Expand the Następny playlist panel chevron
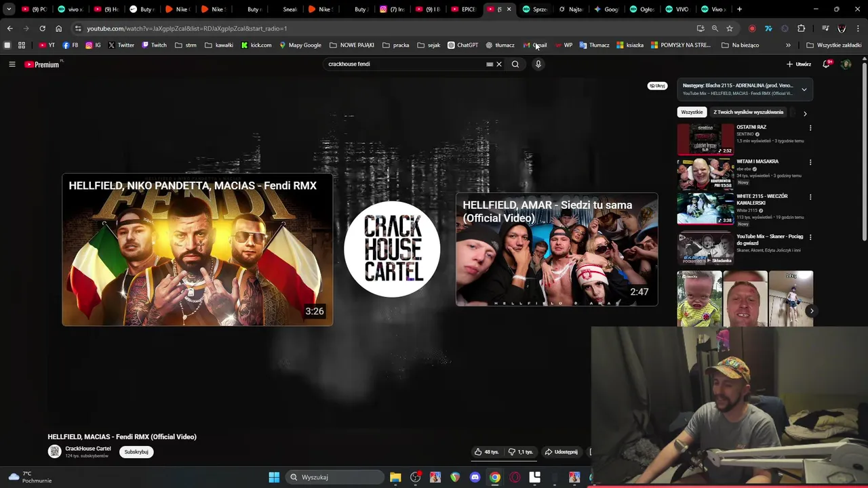 [804, 89]
